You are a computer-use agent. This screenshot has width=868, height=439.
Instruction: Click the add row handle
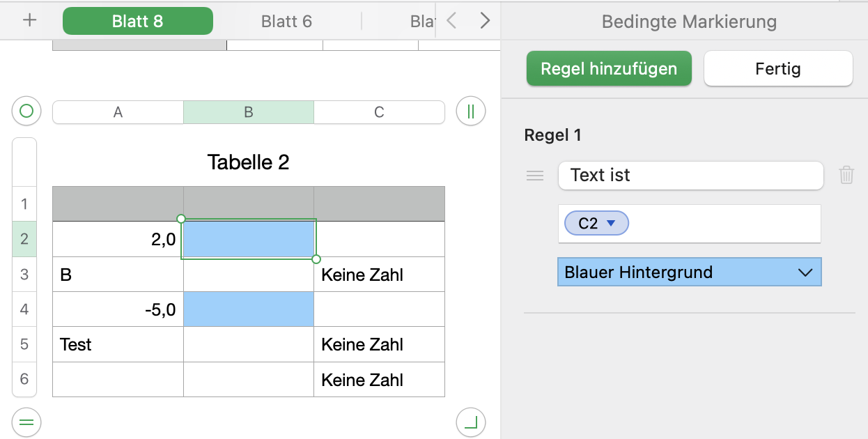point(26,422)
